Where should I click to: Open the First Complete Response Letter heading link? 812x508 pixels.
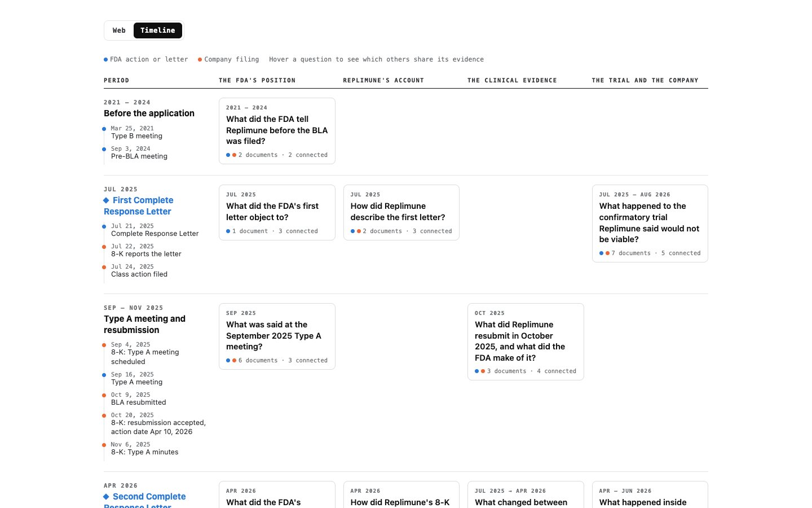[x=139, y=206]
